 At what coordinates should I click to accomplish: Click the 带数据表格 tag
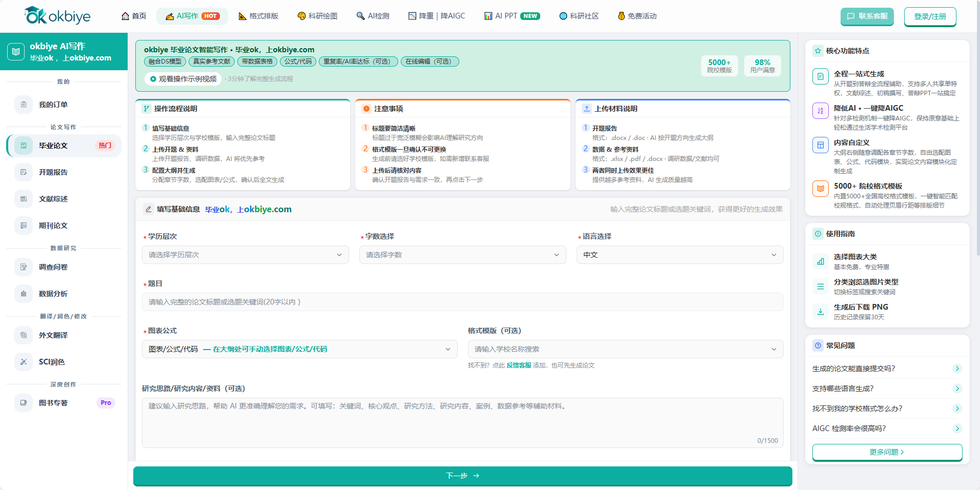(257, 62)
